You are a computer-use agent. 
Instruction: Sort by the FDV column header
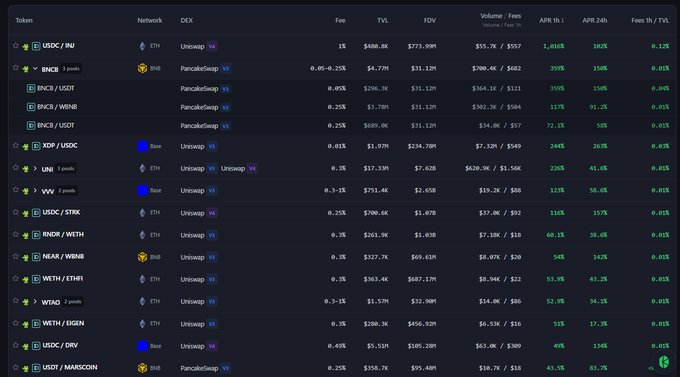coord(430,20)
